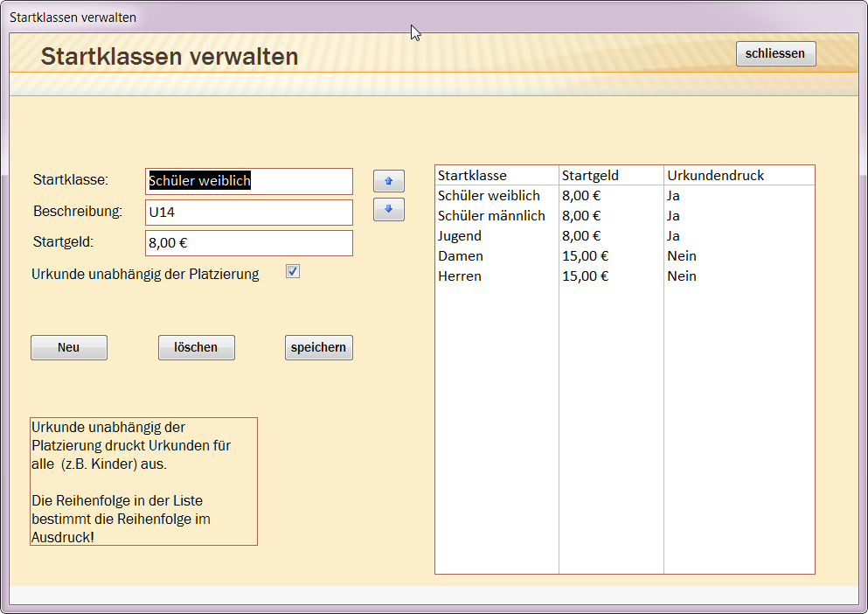Click the move up arrow icon
Image resolution: width=868 pixels, height=614 pixels.
click(x=388, y=182)
